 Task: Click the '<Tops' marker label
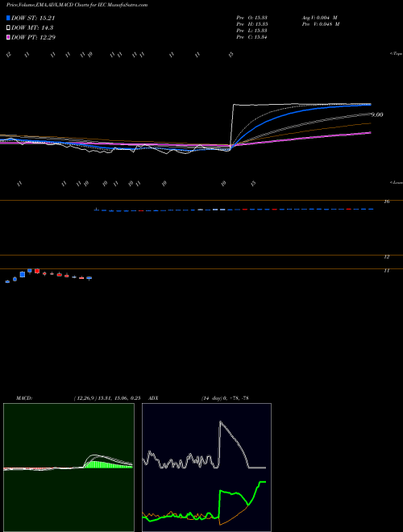coord(397,54)
